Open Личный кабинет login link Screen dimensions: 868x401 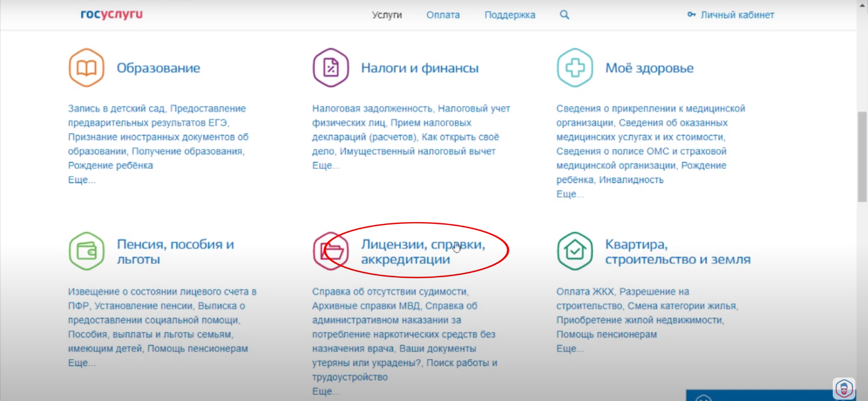click(x=736, y=15)
